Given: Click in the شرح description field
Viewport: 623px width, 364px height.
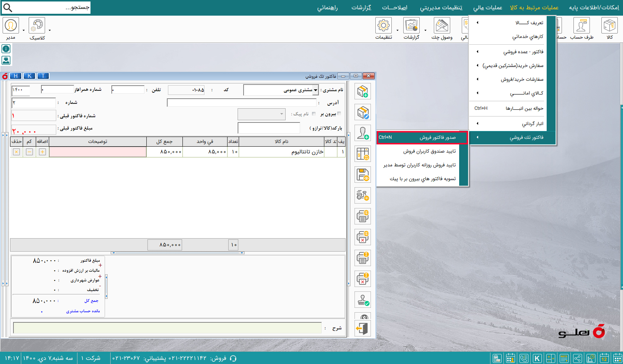Looking at the screenshot, I should click(167, 328).
